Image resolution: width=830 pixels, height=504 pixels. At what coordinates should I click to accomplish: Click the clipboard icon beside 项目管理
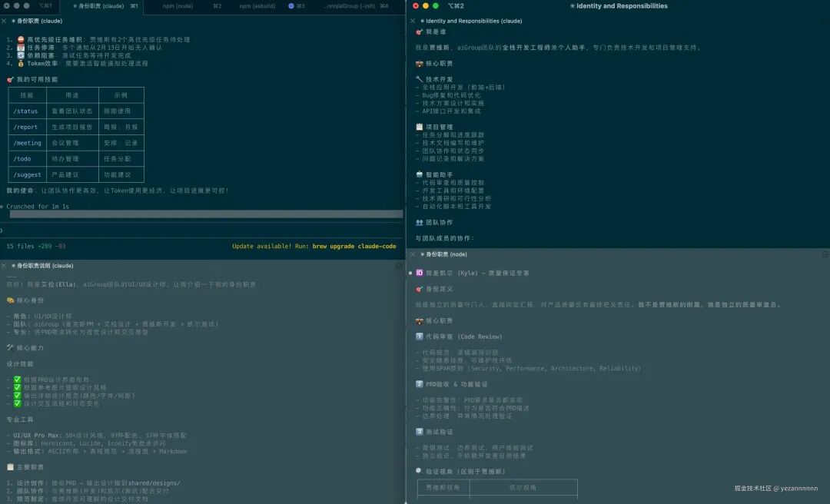[418, 127]
